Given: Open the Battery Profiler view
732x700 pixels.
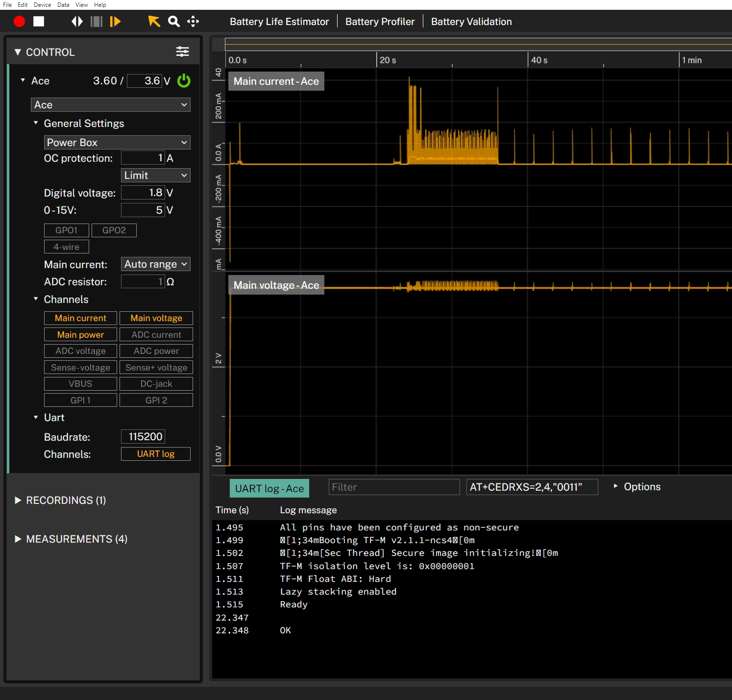Looking at the screenshot, I should click(380, 21).
